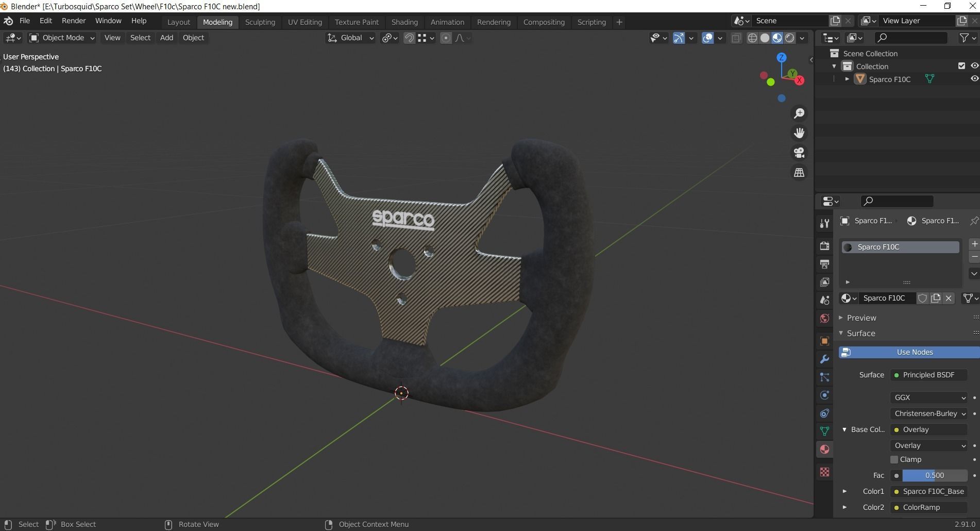The image size is (980, 531).
Task: Open the viewport Add menu
Action: (166, 38)
